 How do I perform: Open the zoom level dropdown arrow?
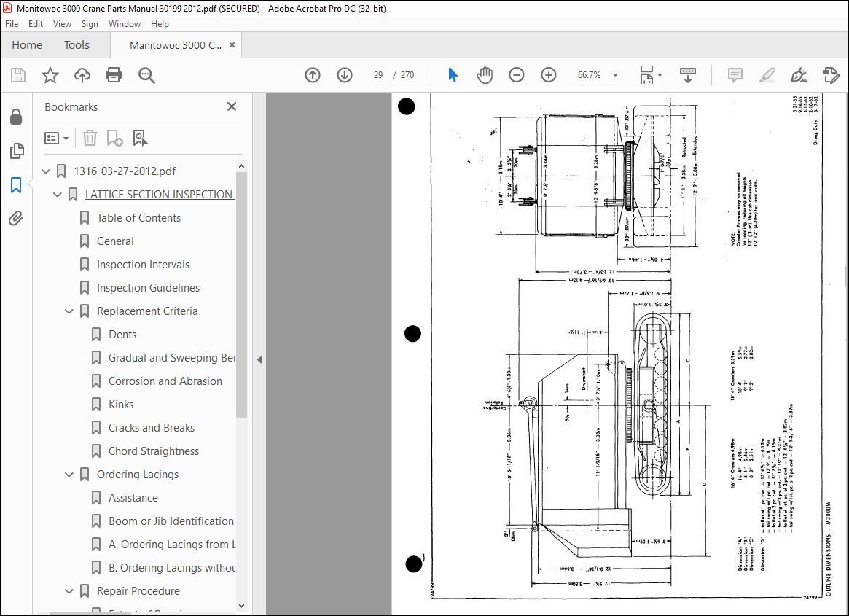[615, 75]
